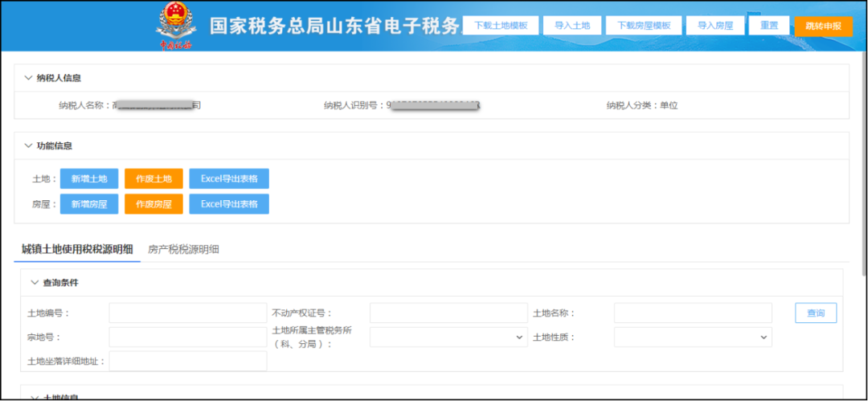868x401 pixels.
Task: Click the 下载土地模板 button
Action: tap(501, 26)
